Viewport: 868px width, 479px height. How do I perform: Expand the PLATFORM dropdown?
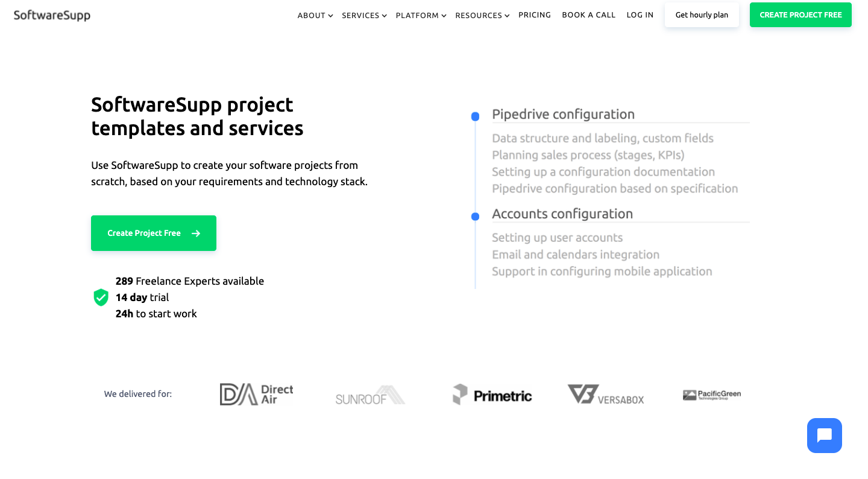421,15
